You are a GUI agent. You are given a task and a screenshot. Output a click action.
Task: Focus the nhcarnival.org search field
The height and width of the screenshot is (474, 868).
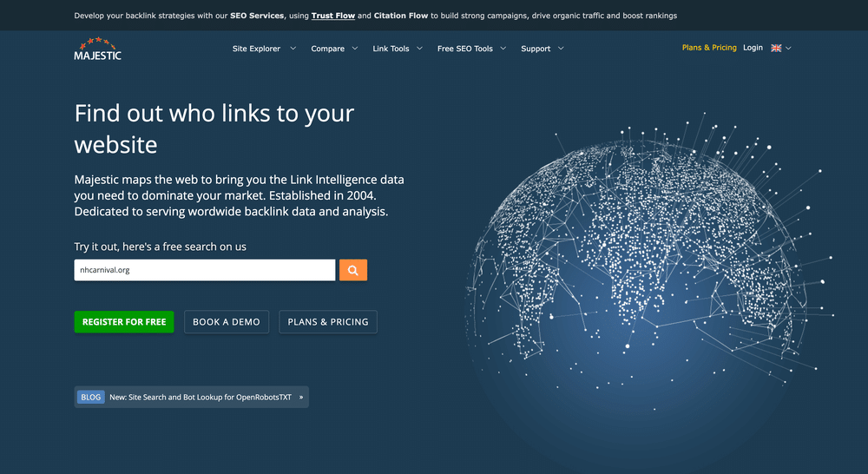pyautogui.click(x=205, y=270)
